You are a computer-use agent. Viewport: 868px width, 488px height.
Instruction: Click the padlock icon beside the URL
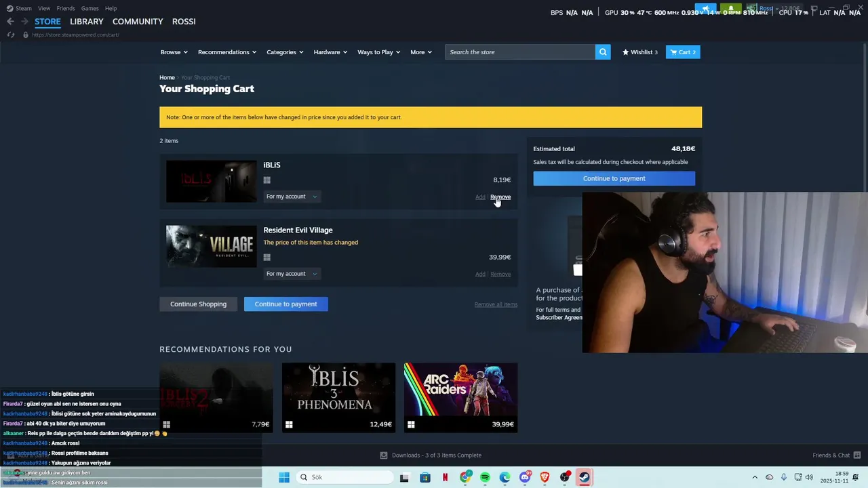point(26,35)
